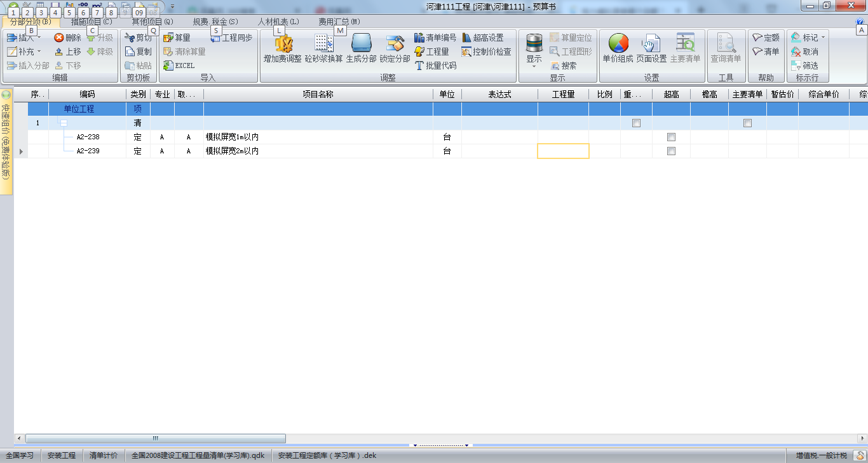This screenshot has height=463, width=868.
Task: Switch to 措施项目 tab
Action: point(92,22)
